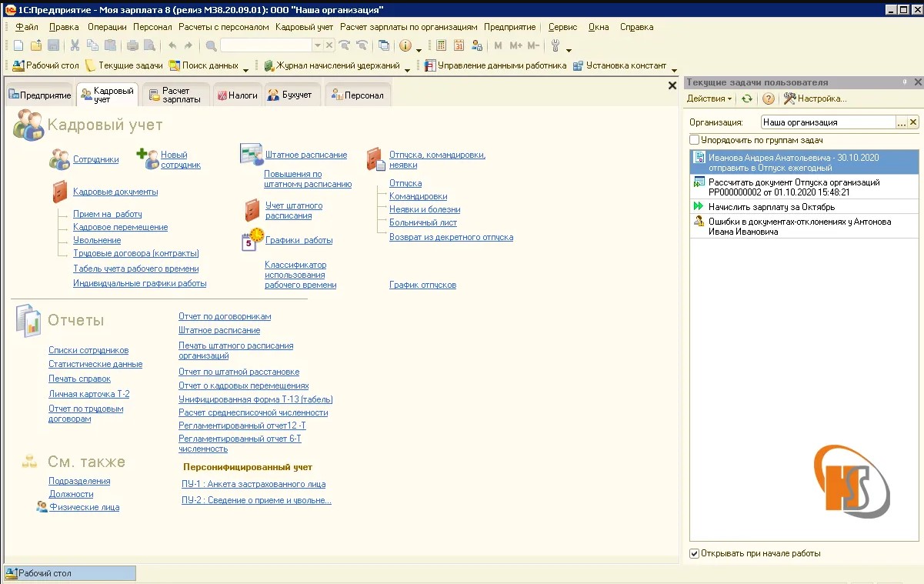This screenshot has height=584, width=924.
Task: Toggle Упорядочить по группам задач checkbox
Action: pos(695,140)
